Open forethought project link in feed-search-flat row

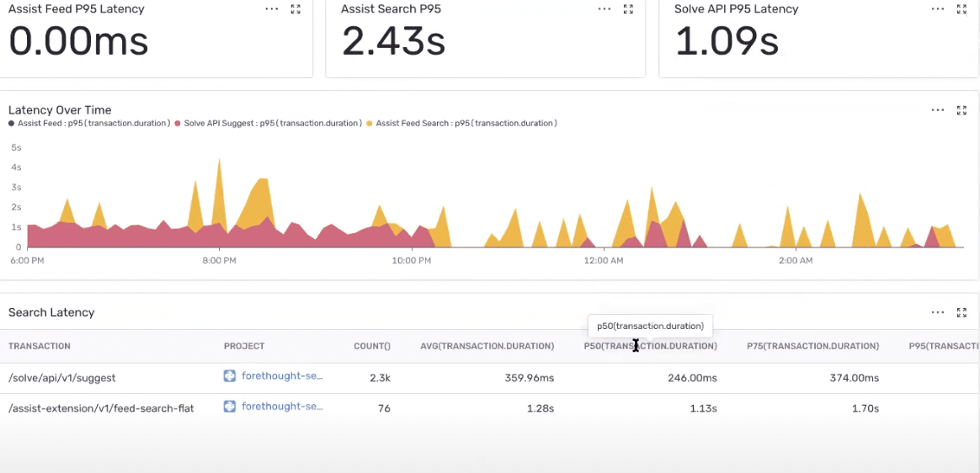[x=282, y=407]
